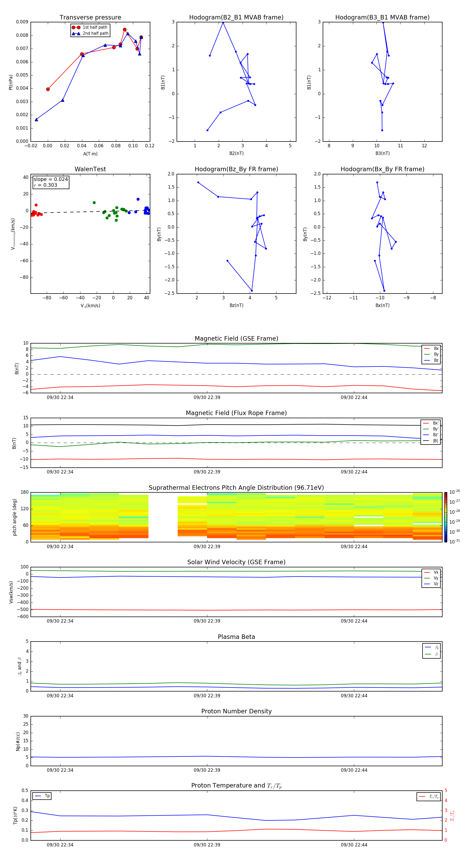Screen dimensions: 473x868
Task: Click the 'Pt(nPa)' y-axis label
Action: [11, 82]
